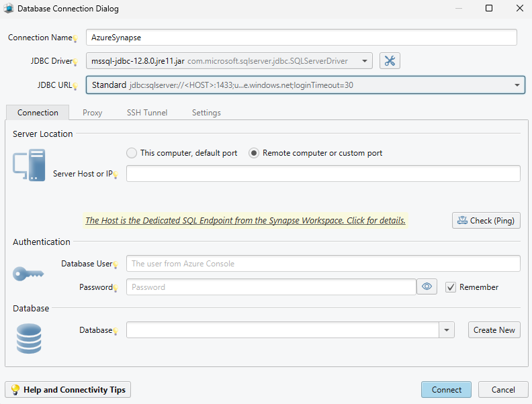Click the lightbulb tip beside JDBC URL
532x404 pixels.
point(76,87)
